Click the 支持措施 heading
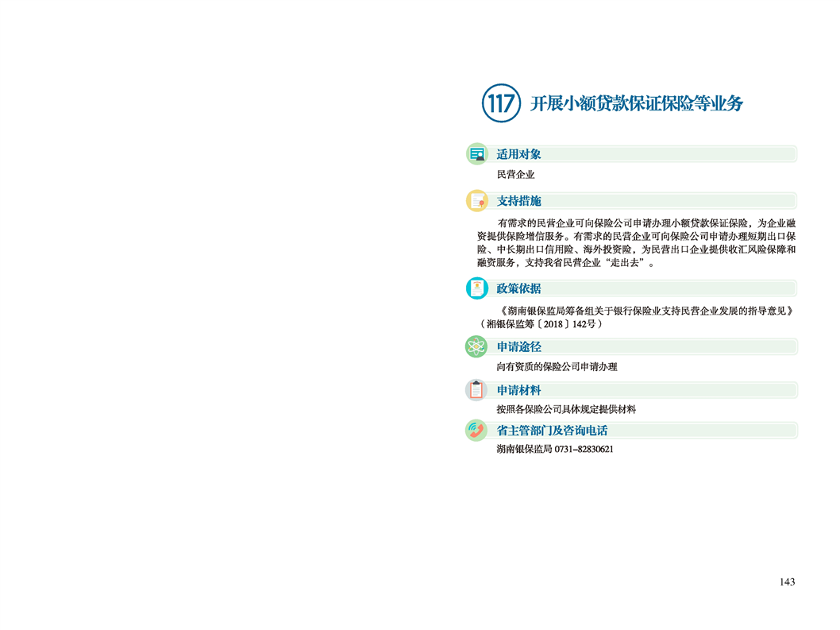840x630 pixels. (518, 201)
